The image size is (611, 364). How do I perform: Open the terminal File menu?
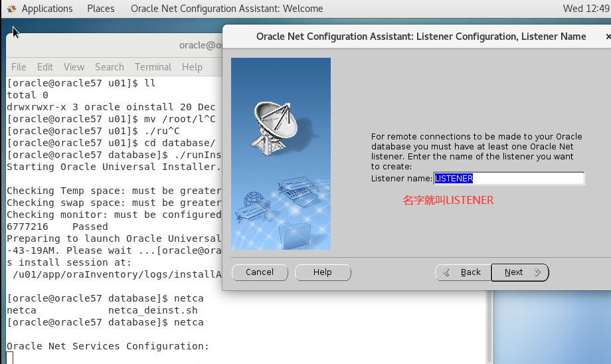pyautogui.click(x=19, y=67)
